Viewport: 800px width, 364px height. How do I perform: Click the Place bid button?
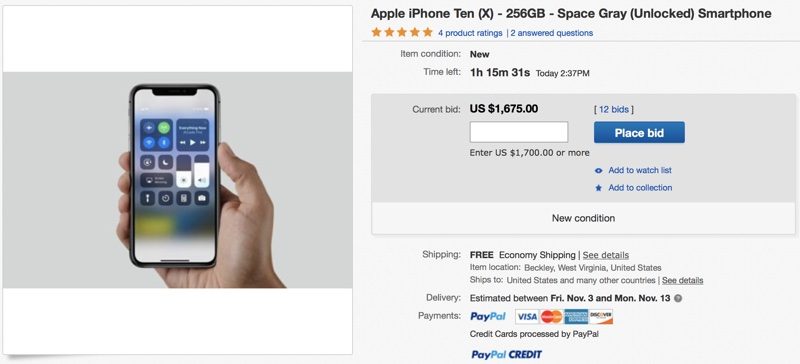pos(639,133)
